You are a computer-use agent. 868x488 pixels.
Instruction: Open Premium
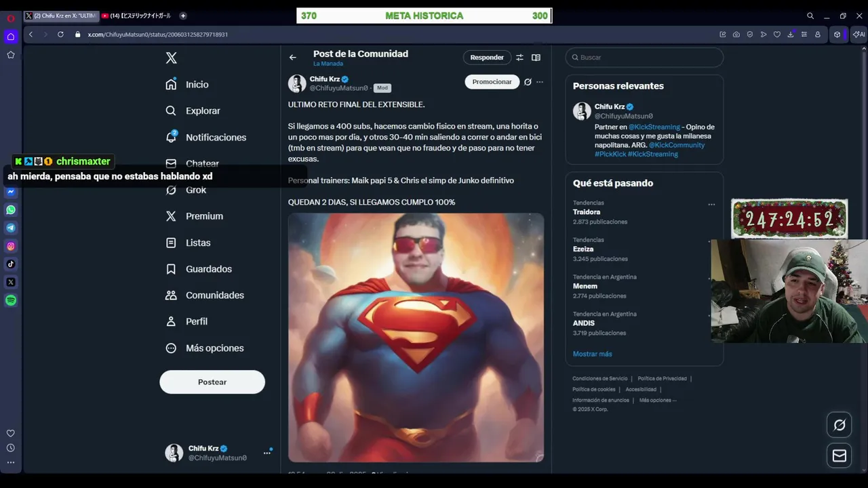click(194, 216)
